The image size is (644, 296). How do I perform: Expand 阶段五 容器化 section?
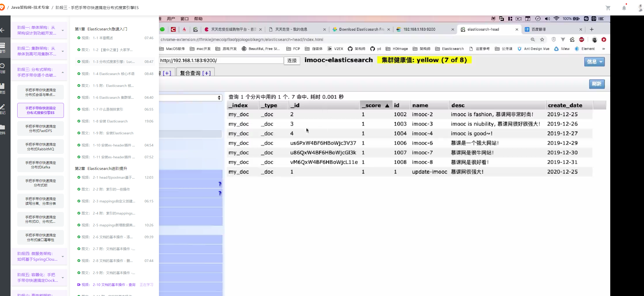[x=39, y=278]
